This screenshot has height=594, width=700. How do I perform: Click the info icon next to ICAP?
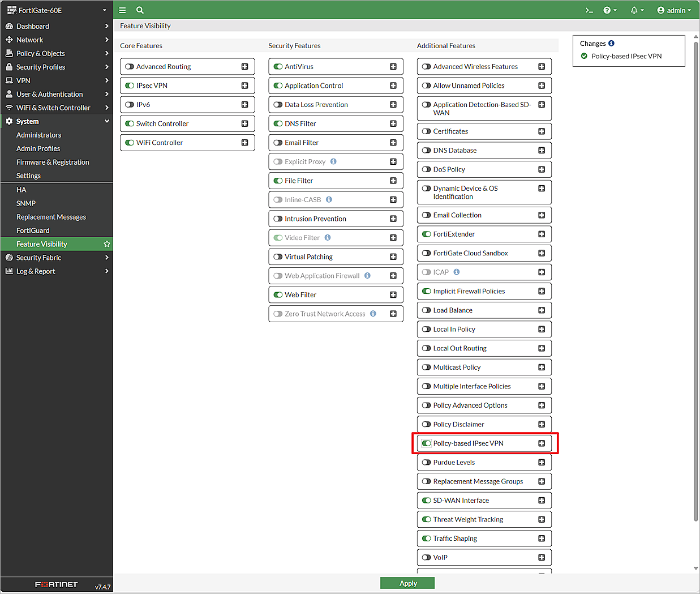point(456,272)
